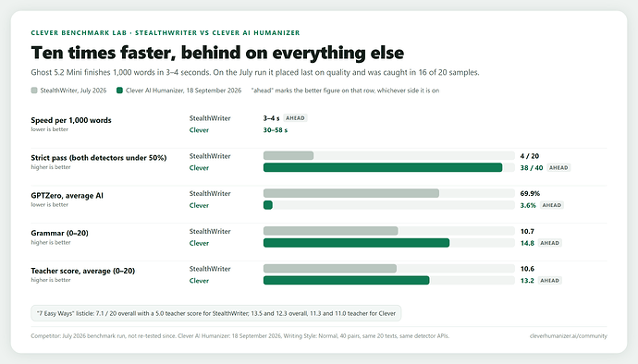This screenshot has height=364, width=638.
Task: Click the "30–58 s" speed value
Action: pyautogui.click(x=276, y=130)
